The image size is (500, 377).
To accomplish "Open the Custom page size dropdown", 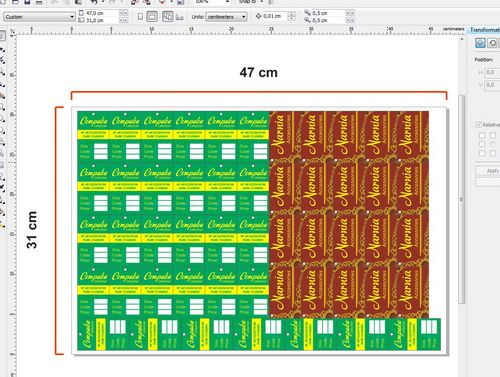I will click(x=40, y=17).
